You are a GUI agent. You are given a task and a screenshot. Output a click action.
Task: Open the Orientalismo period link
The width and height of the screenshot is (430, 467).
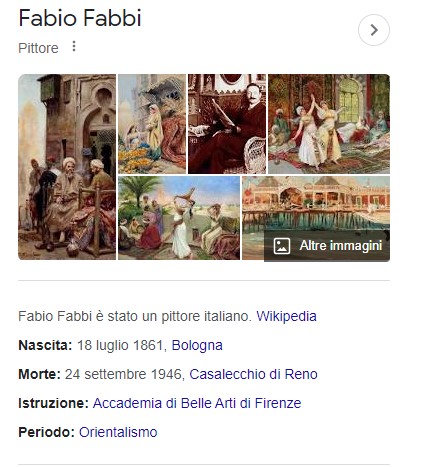[118, 432]
